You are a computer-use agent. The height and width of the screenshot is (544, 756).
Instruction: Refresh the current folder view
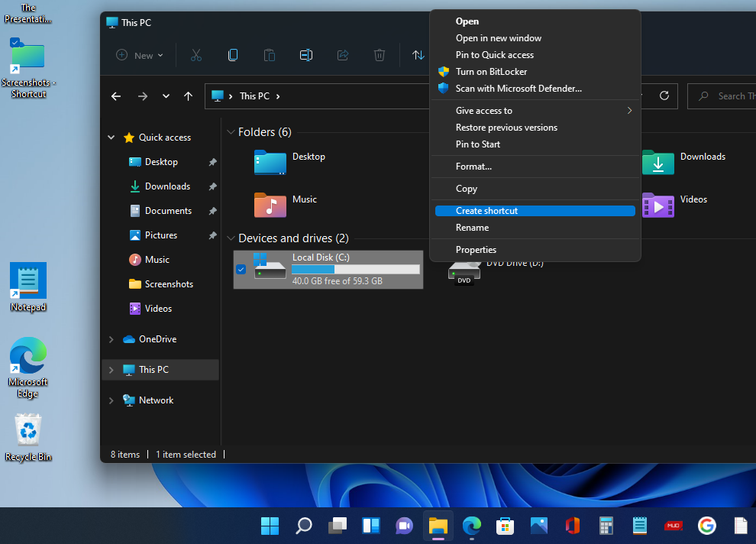[x=662, y=96]
